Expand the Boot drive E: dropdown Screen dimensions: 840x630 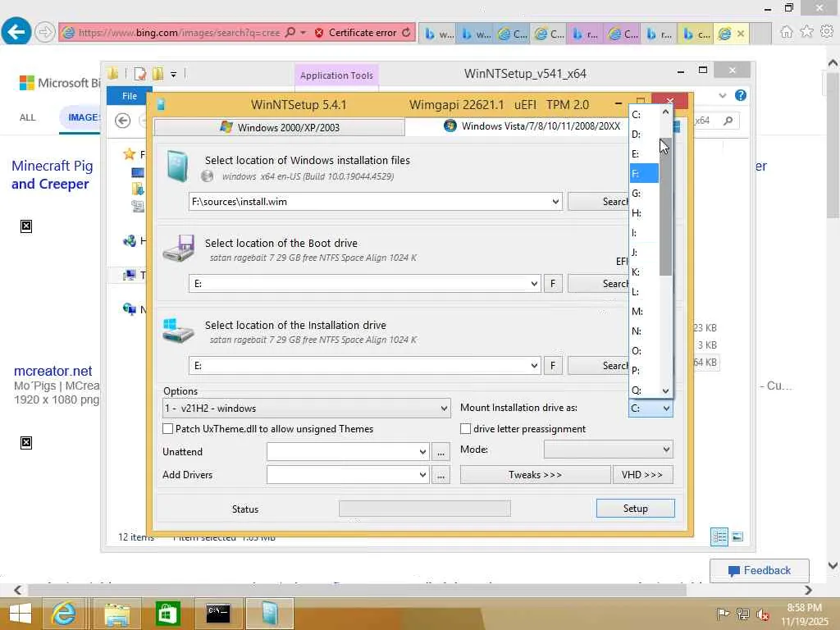coord(533,284)
